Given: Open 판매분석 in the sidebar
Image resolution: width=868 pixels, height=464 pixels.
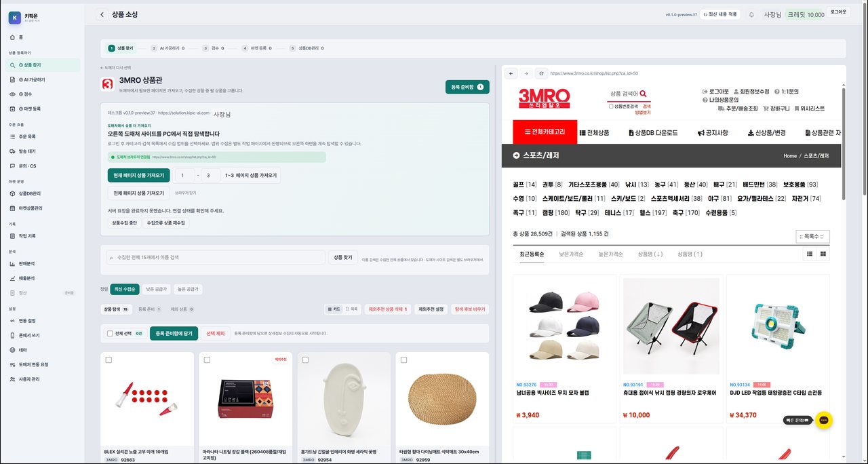Looking at the screenshot, I should pos(42,263).
